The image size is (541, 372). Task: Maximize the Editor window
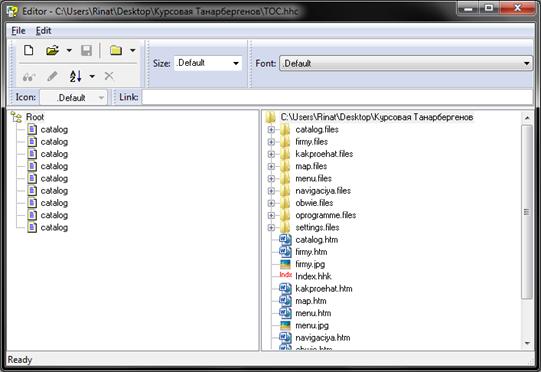pos(489,8)
